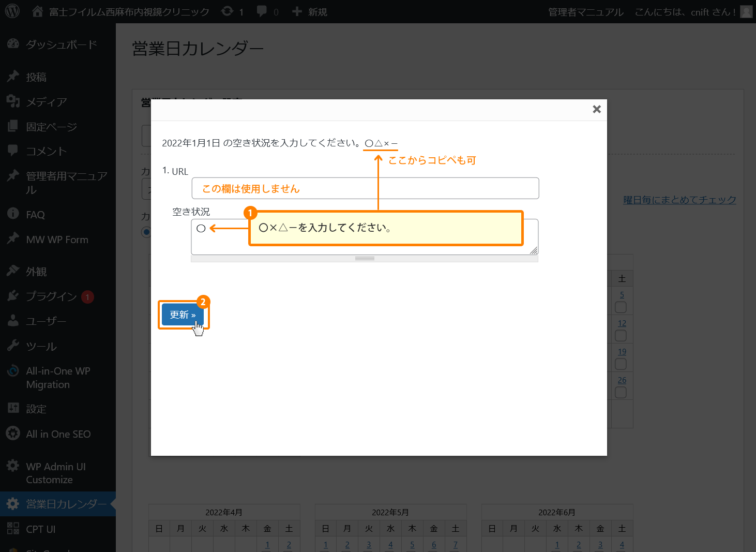This screenshot has width=756, height=552.
Task: Click the plus icon for 新規
Action: pos(297,11)
